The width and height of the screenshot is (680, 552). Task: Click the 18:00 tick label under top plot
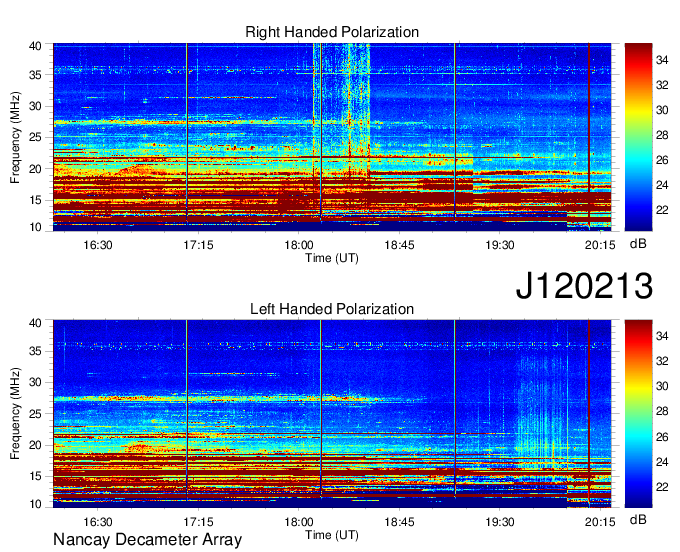[298, 245]
